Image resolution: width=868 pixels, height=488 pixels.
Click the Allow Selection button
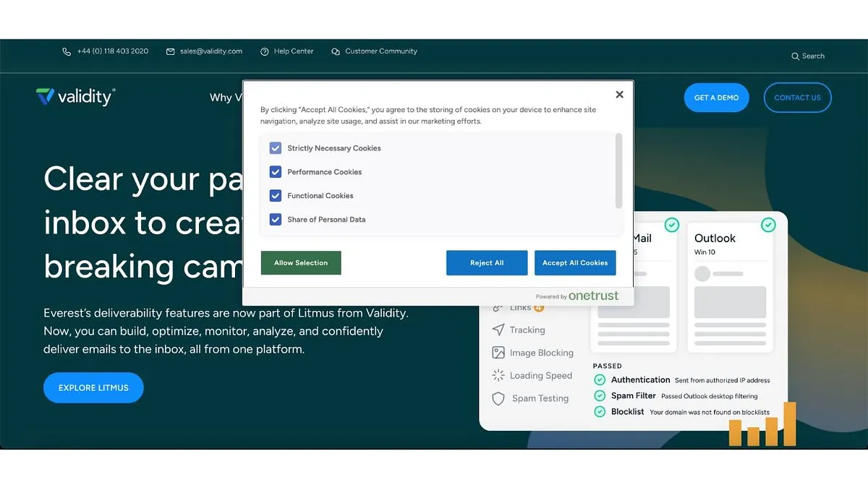(301, 263)
